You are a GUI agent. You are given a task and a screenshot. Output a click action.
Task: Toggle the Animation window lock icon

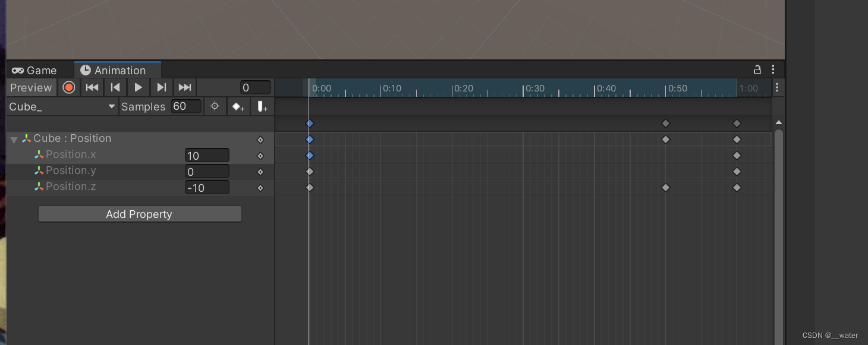757,69
